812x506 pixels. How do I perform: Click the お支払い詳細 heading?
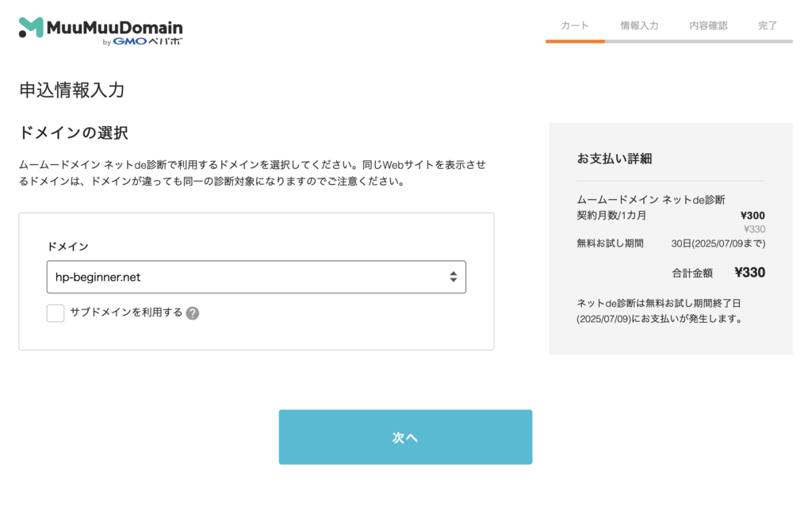pos(614,159)
